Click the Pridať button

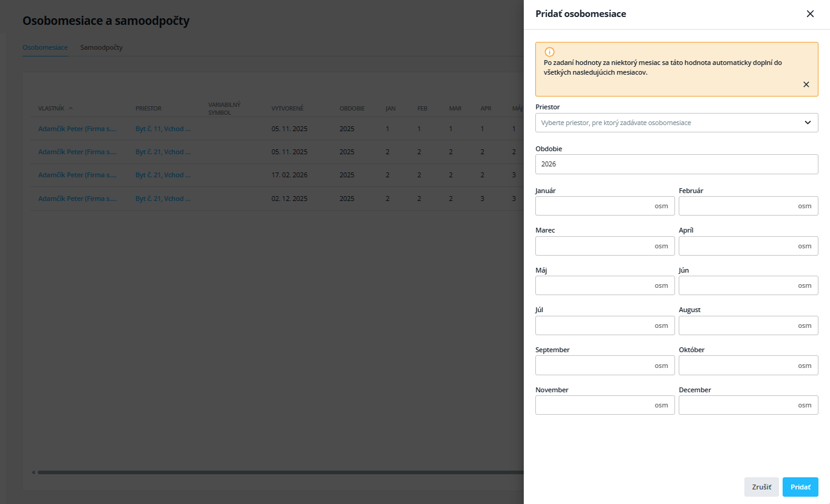pyautogui.click(x=800, y=487)
